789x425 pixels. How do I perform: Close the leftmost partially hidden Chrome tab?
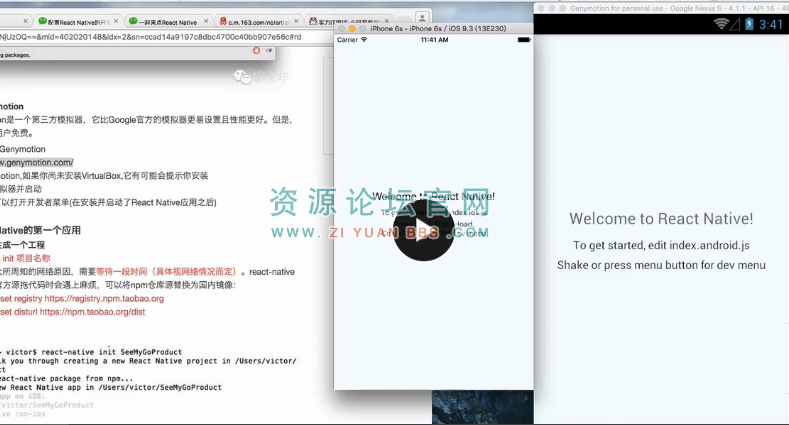pos(25,21)
